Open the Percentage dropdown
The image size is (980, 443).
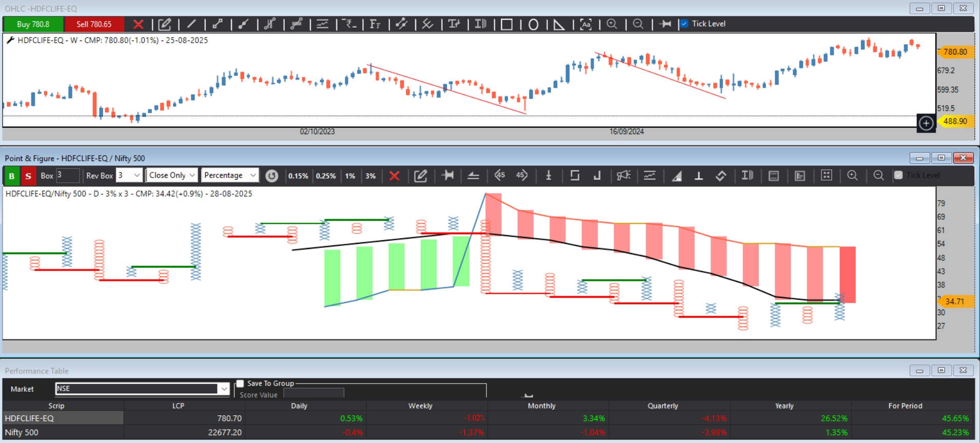pos(229,176)
